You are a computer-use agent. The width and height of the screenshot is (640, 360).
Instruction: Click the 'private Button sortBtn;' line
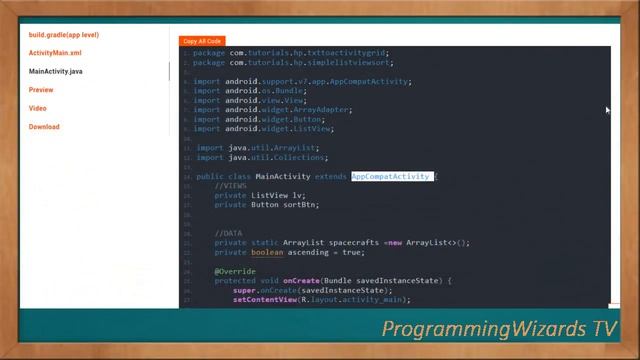267,204
